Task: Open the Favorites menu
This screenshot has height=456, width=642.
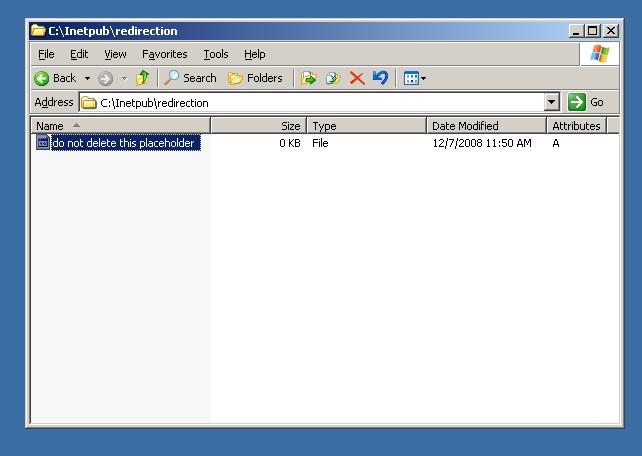Action: coord(165,54)
